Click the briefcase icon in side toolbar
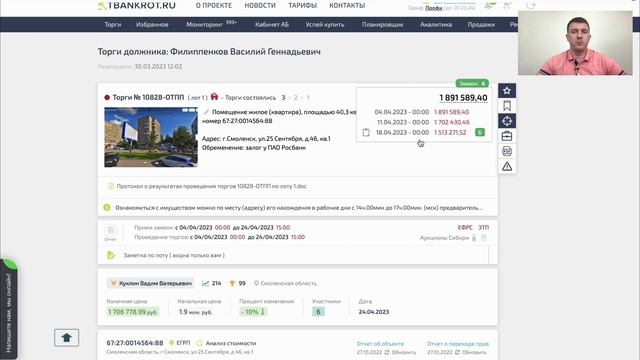640x360 pixels. pos(507,136)
